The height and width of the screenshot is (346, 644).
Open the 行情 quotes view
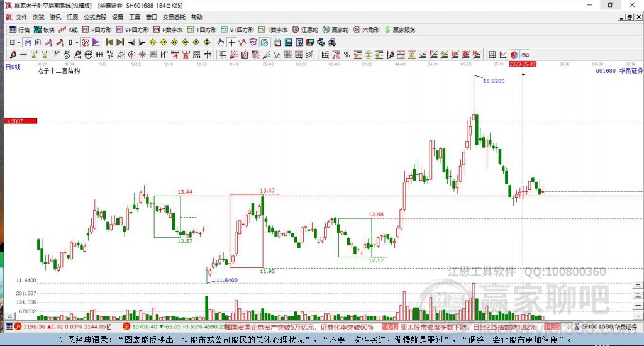[19, 30]
